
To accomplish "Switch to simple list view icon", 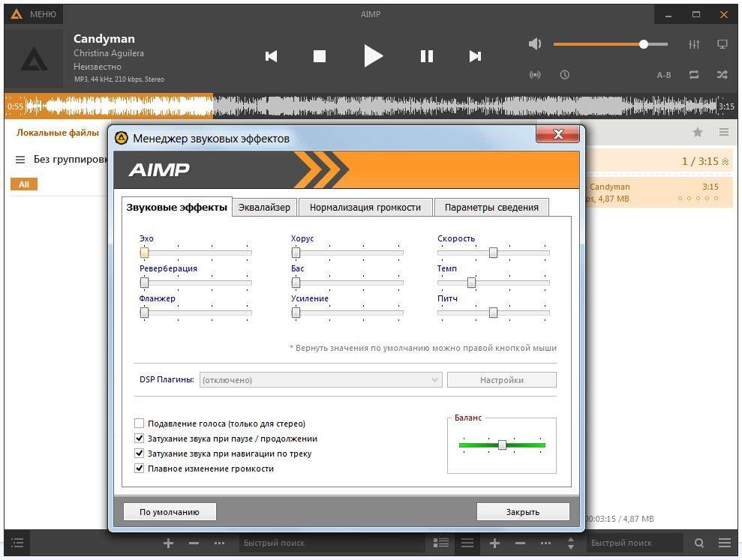I will click(x=467, y=543).
